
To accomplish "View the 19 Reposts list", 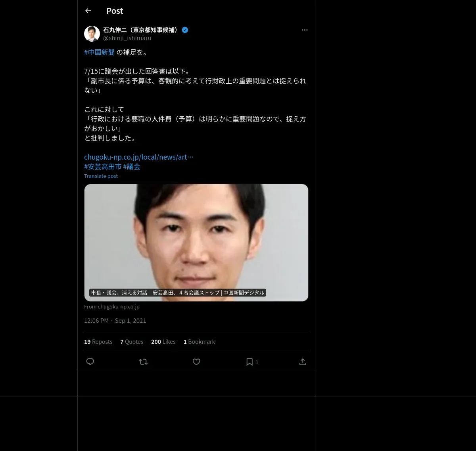I will click(x=98, y=341).
